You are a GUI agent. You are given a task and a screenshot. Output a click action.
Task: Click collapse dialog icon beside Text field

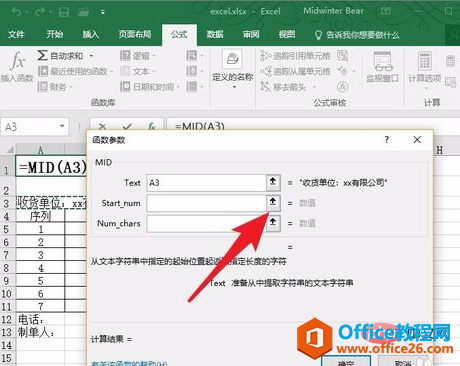pos(273,182)
